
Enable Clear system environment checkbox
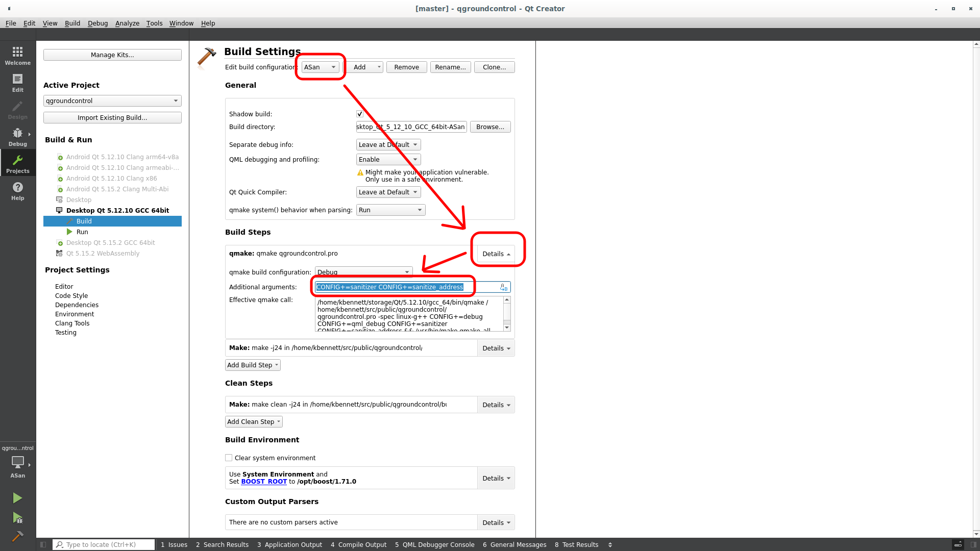(229, 458)
